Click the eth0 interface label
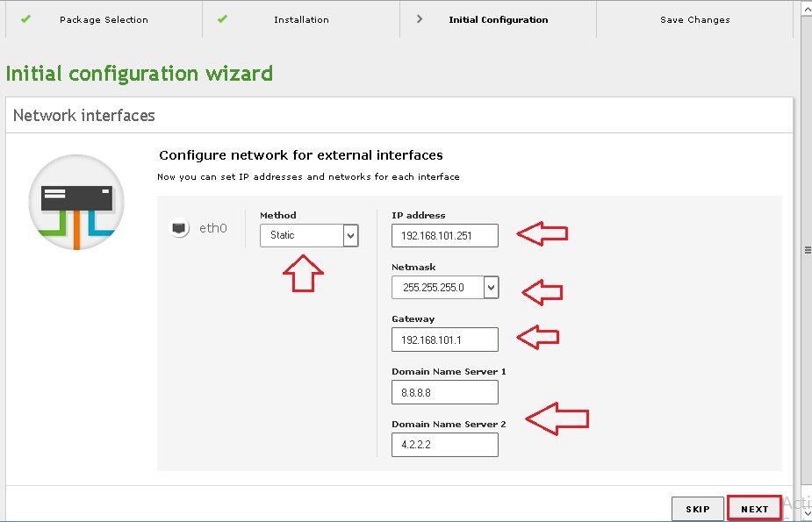Image resolution: width=812 pixels, height=522 pixels. (x=212, y=228)
